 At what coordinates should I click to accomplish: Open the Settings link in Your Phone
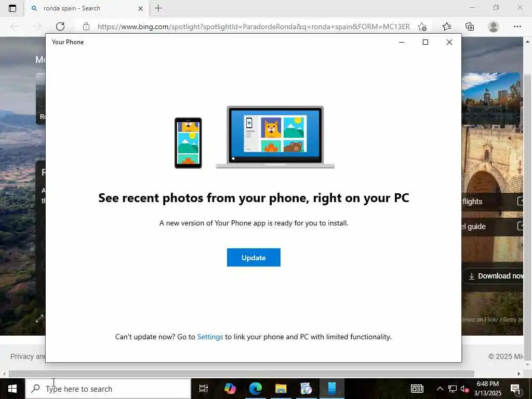[210, 337]
